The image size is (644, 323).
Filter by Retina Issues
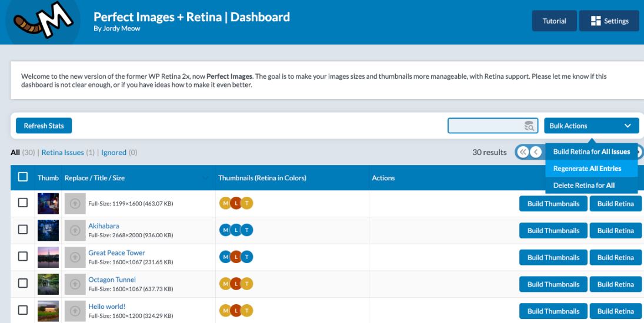pos(64,153)
